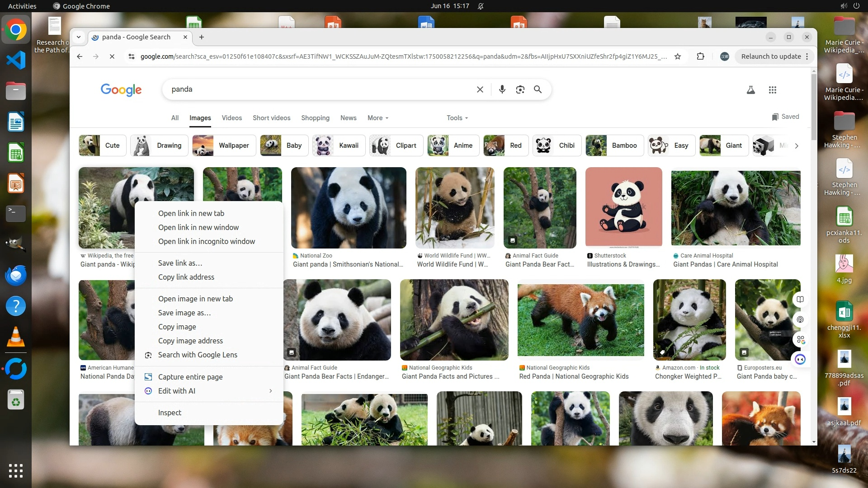Select Save image as… from context menu
This screenshot has width=868, height=488.
click(184, 313)
